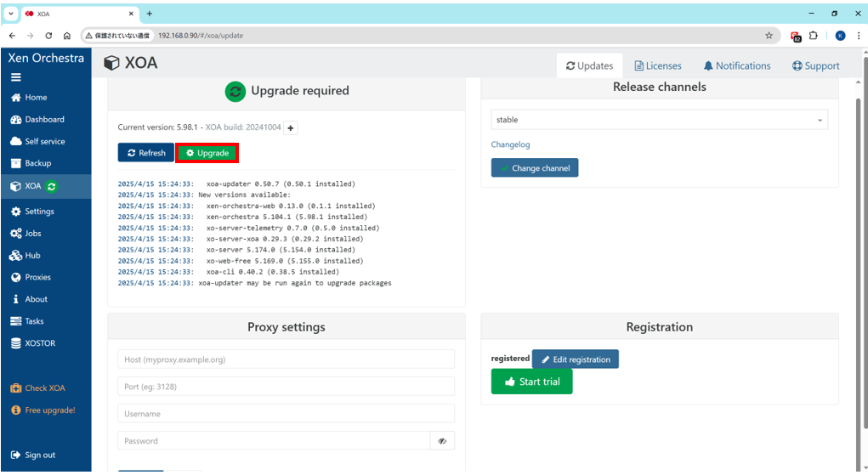Open the stable release channel dropdown
This screenshot has height=475, width=868.
point(659,120)
